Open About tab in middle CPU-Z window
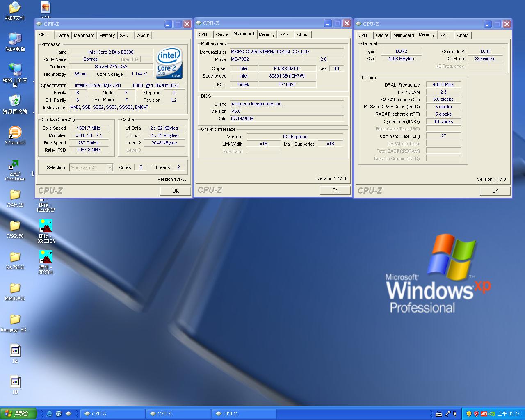The image size is (525, 420). pos(303,34)
